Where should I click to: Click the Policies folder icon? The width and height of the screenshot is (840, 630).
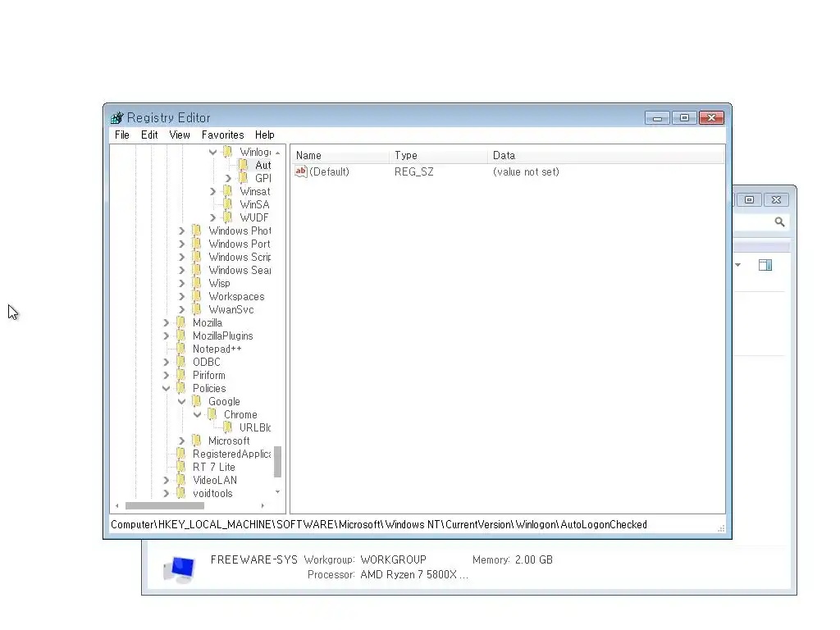coord(181,388)
